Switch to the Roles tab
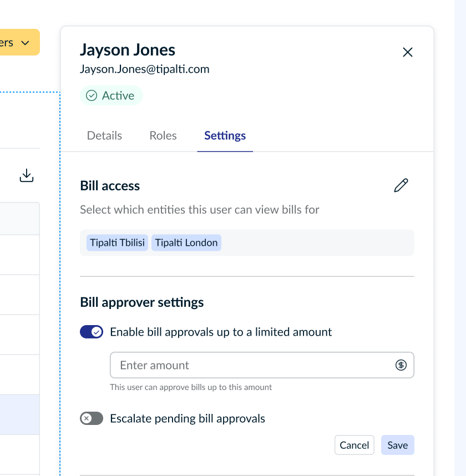This screenshot has height=476, width=466. coord(163,135)
